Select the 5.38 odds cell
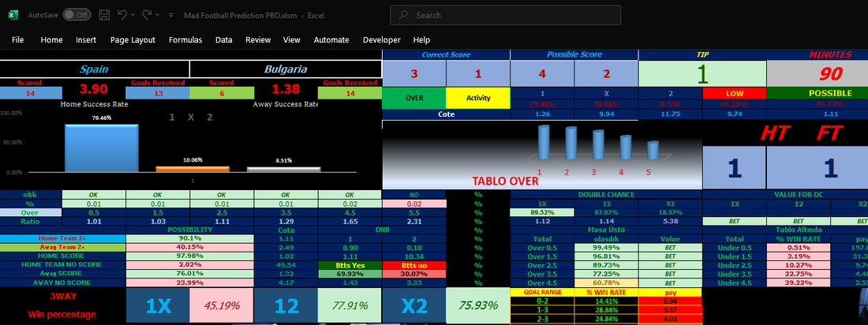The width and height of the screenshot is (868, 325). pyautogui.click(x=670, y=221)
